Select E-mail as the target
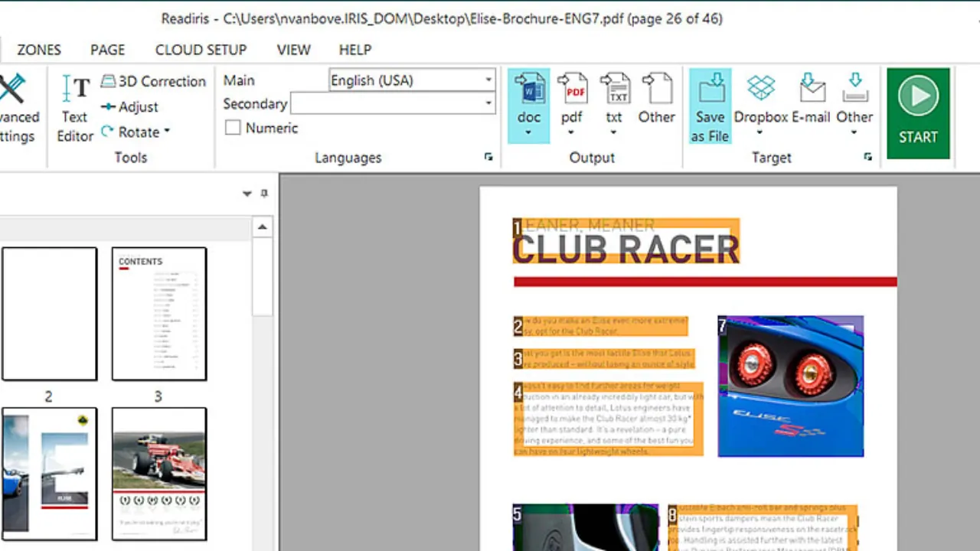The image size is (980, 551). [812, 99]
